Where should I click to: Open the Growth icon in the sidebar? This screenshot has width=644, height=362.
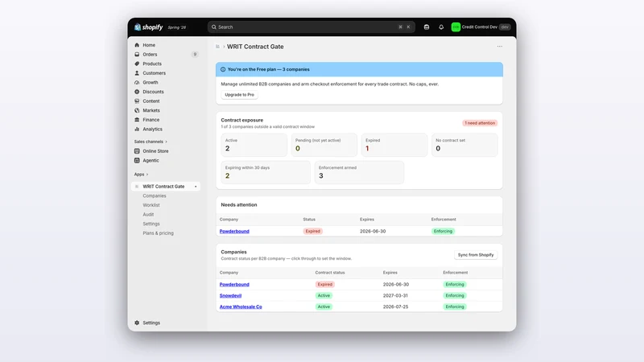(137, 83)
